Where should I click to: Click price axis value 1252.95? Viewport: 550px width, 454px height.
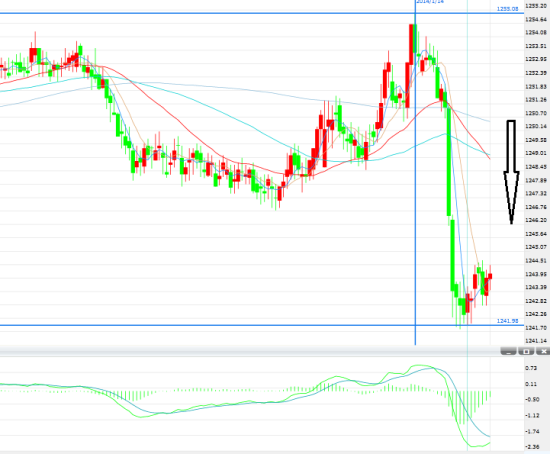[x=536, y=59]
